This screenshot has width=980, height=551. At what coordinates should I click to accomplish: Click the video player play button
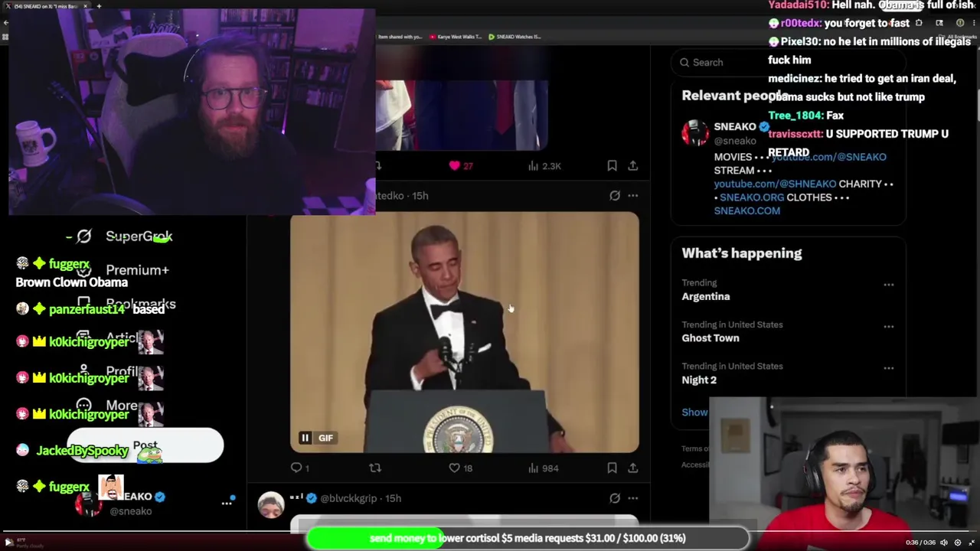(x=8, y=542)
